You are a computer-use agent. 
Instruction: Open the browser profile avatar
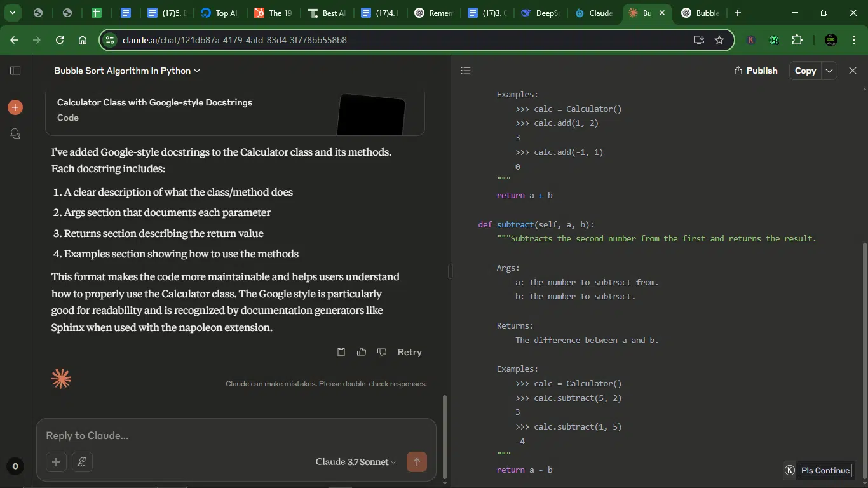pos(831,40)
